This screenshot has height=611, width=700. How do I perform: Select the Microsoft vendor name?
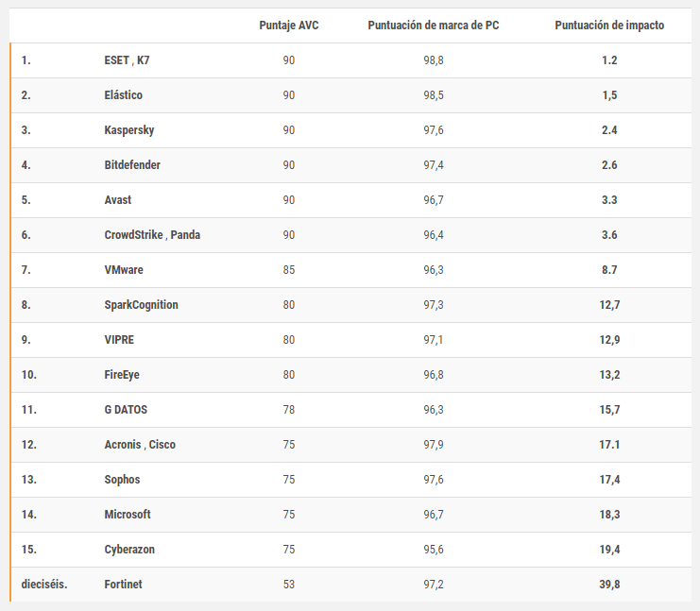tap(128, 515)
